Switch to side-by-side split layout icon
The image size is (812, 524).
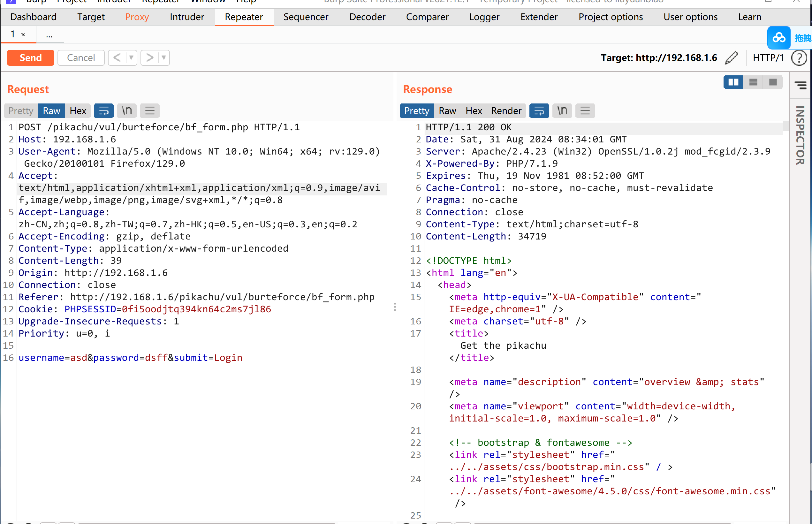click(733, 82)
